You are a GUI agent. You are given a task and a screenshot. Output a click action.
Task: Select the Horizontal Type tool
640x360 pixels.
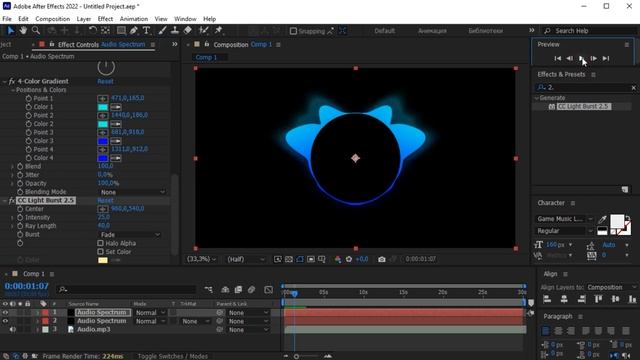coord(147,31)
